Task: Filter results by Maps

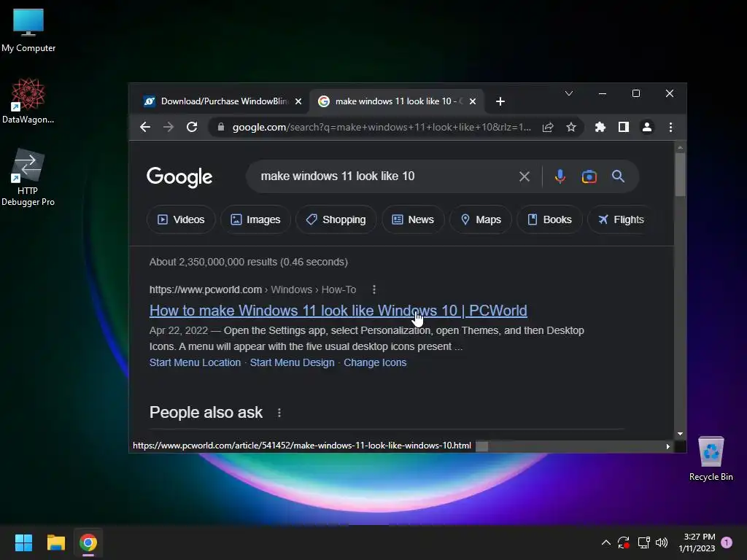Action: pyautogui.click(x=481, y=219)
